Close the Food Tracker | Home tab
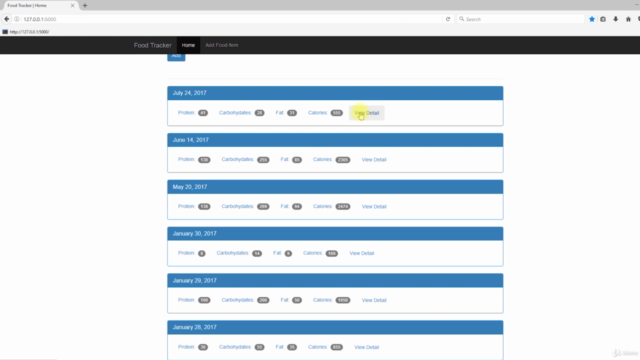Viewport: 640px width, 360px height. pos(72,6)
